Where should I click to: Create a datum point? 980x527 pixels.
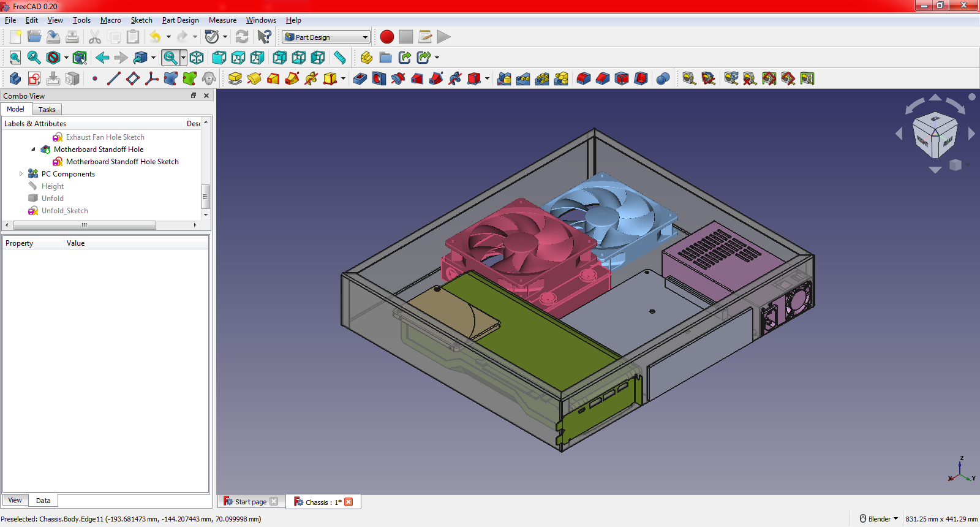[x=95, y=78]
